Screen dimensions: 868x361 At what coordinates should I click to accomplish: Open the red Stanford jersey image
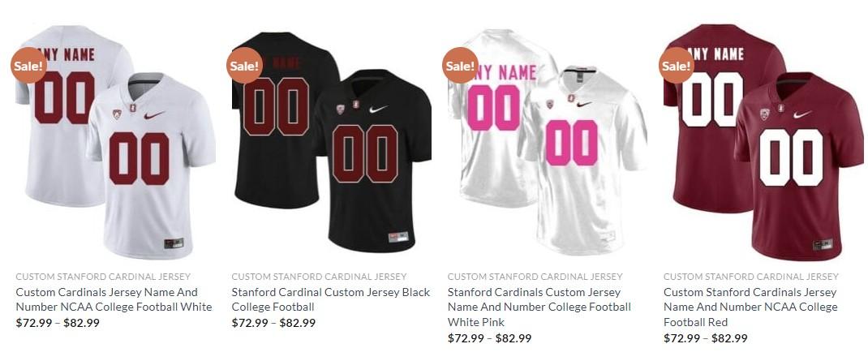763,142
